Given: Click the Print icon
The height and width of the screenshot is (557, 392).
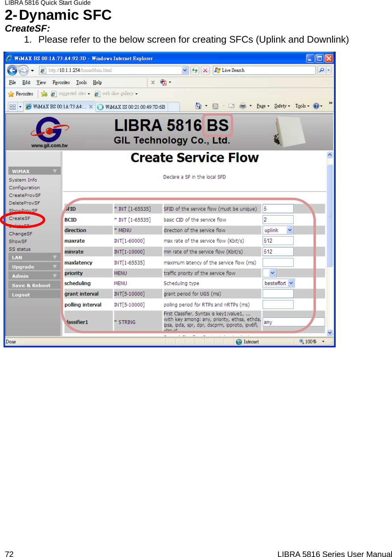Looking at the screenshot, I should [x=243, y=106].
